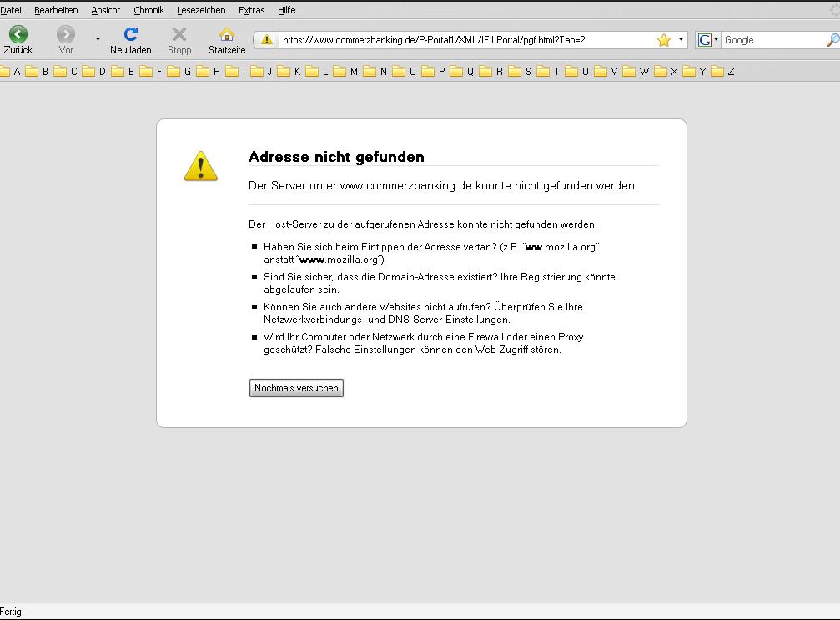Open the Hilfe menu
This screenshot has width=840, height=620.
(287, 10)
